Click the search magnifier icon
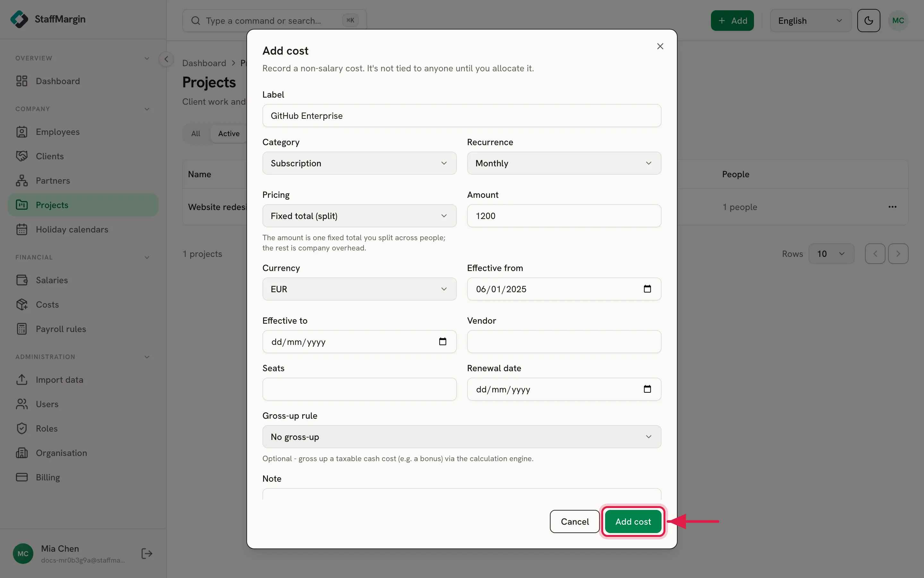 click(195, 21)
